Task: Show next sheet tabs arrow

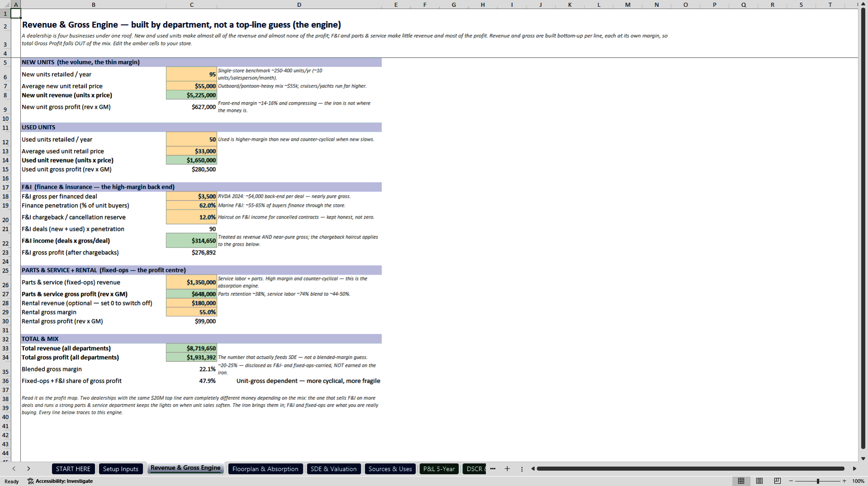Action: [28, 469]
